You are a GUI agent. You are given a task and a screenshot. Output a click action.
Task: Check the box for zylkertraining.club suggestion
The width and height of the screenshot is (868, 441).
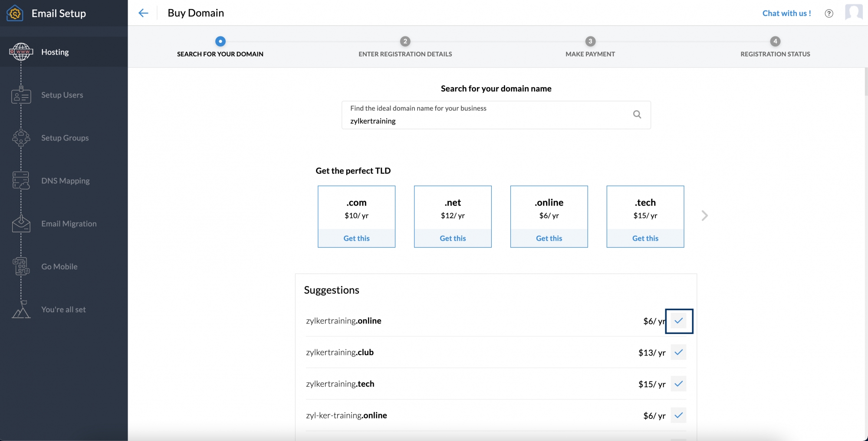[x=679, y=353]
